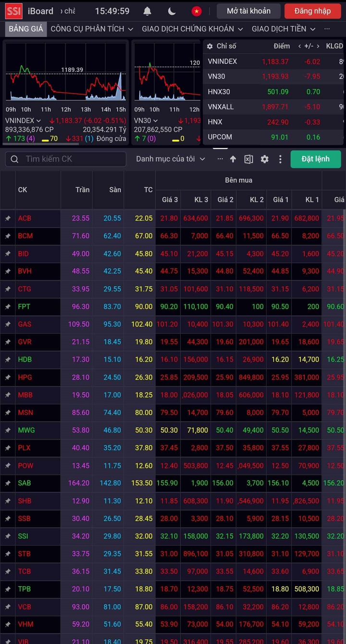
Task: Change language via the Vietnam flag icon
Action: coord(196,11)
